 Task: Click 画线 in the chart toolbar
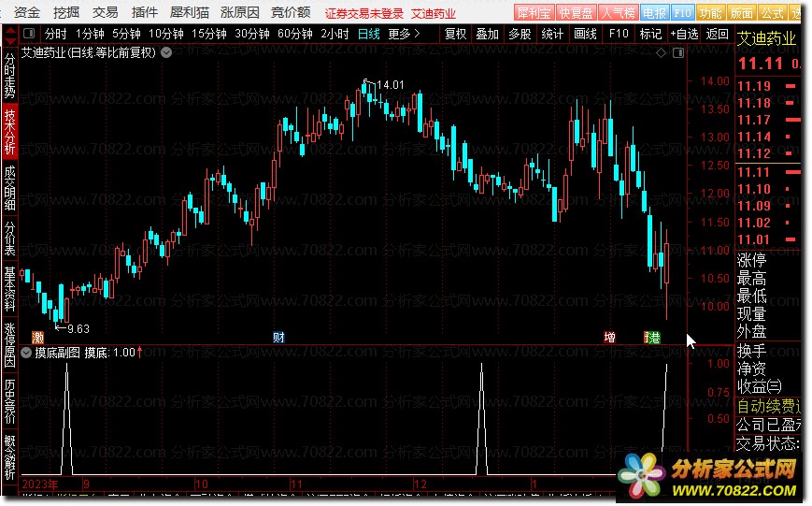585,35
